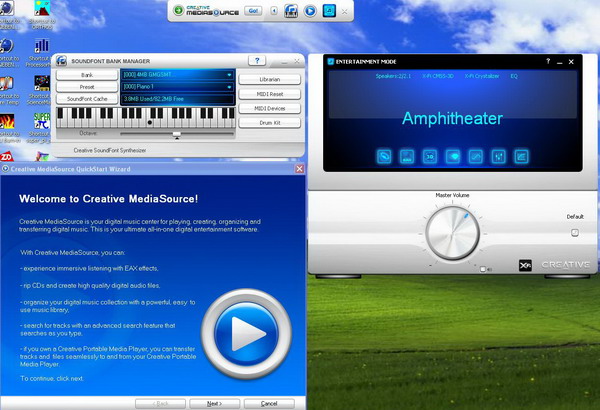Screen dimensions: 600x410
Task: Click the large blue play button in the wizard
Action: point(246,334)
